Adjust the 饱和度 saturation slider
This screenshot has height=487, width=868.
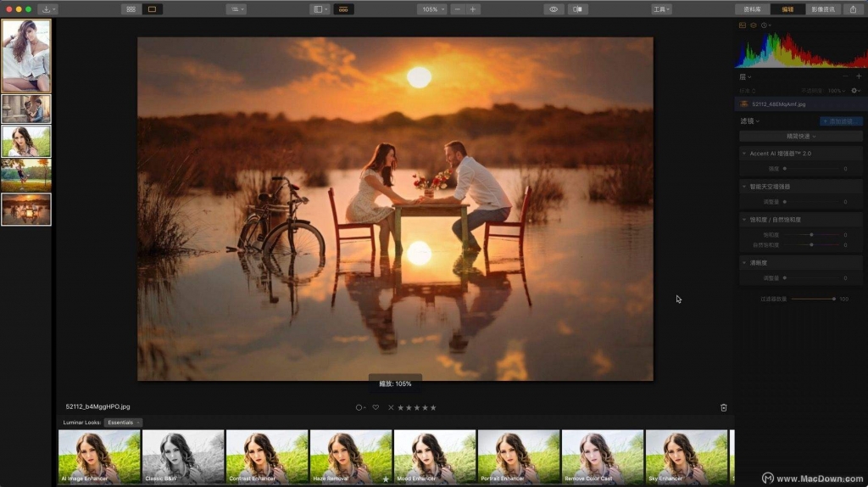point(811,235)
